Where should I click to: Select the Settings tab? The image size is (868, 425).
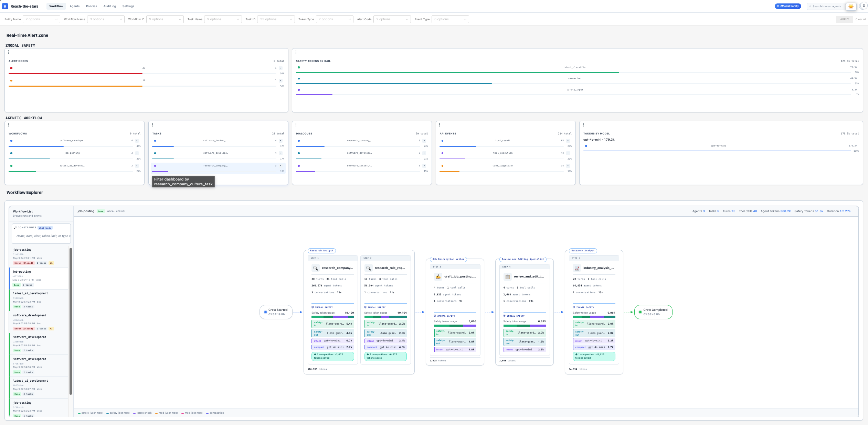pos(128,6)
